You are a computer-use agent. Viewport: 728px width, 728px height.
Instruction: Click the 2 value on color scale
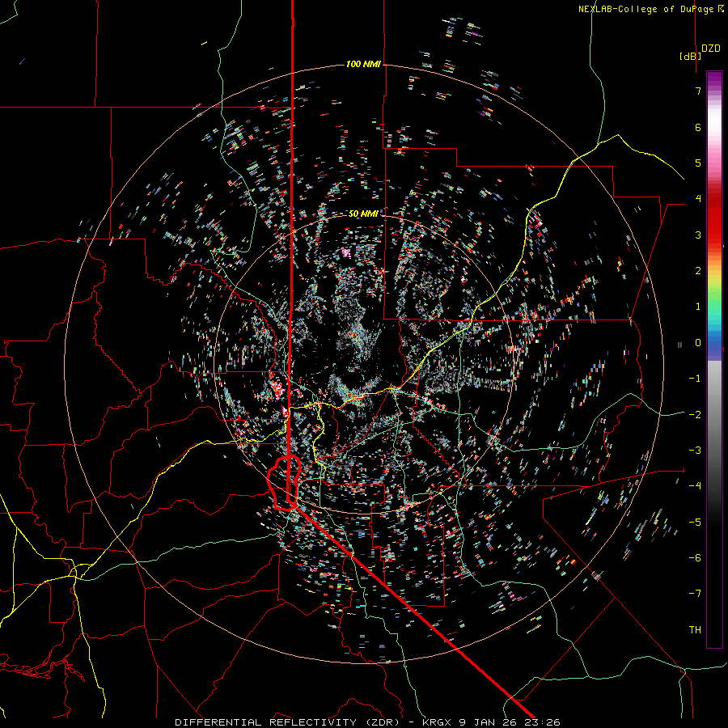click(698, 271)
